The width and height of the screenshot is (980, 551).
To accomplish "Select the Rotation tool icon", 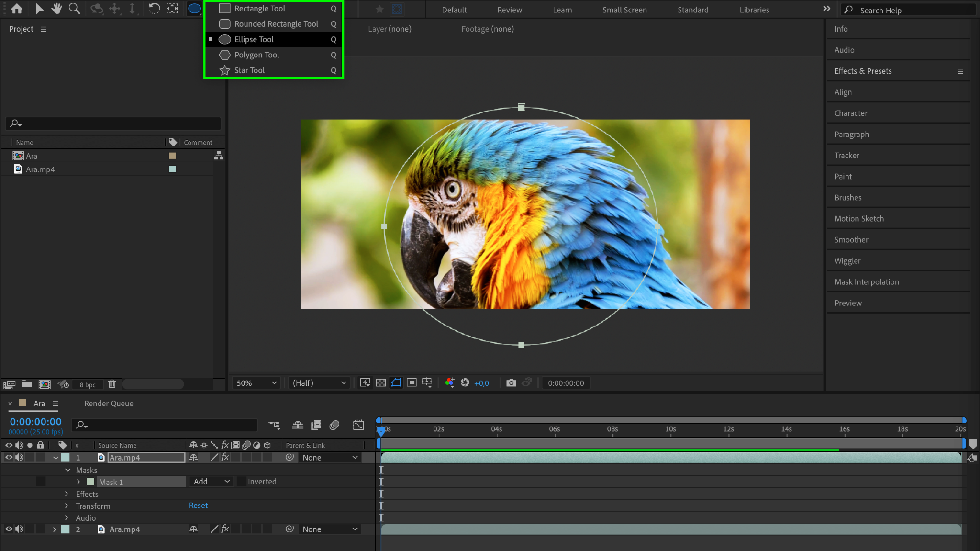I will click(154, 9).
